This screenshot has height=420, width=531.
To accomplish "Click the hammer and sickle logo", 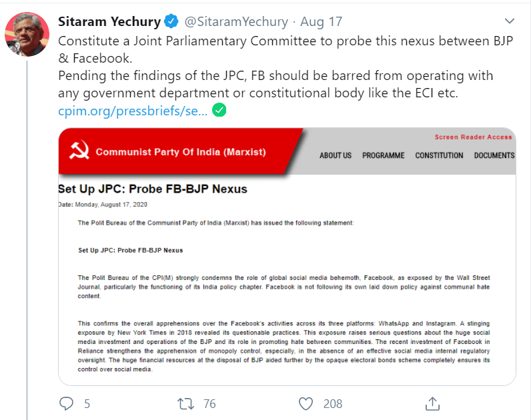I will pyautogui.click(x=79, y=152).
